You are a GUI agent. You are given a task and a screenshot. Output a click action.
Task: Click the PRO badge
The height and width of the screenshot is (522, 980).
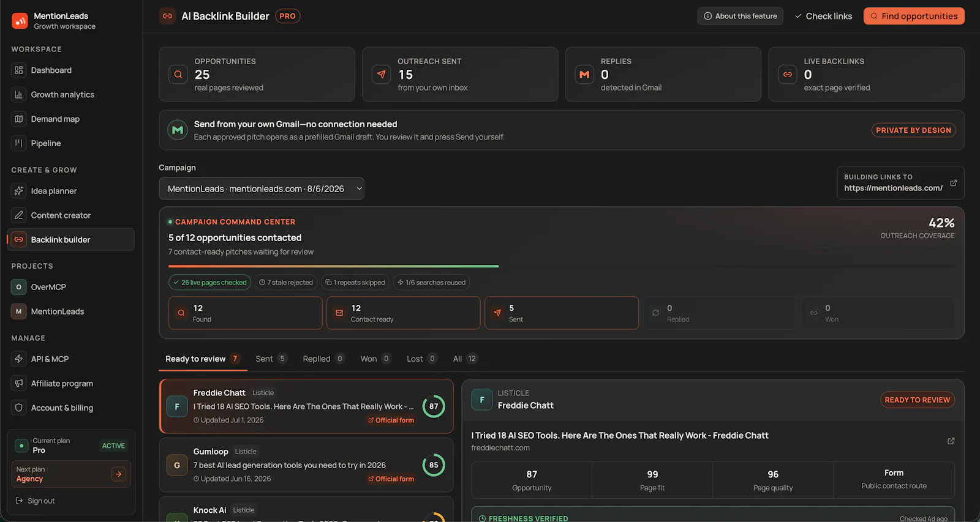pos(288,16)
